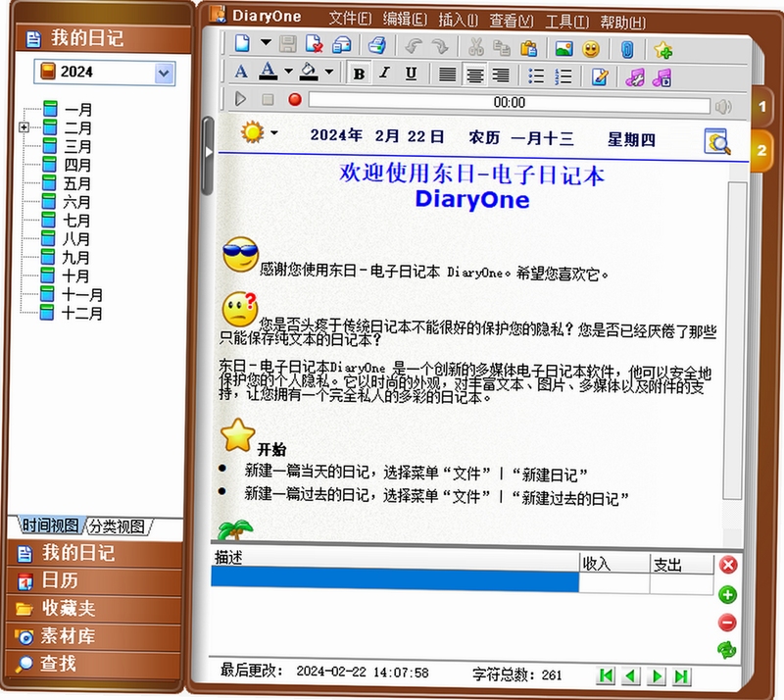This screenshot has height=700, width=784.
Task: Open the 2024 year combo box
Action: [105, 73]
